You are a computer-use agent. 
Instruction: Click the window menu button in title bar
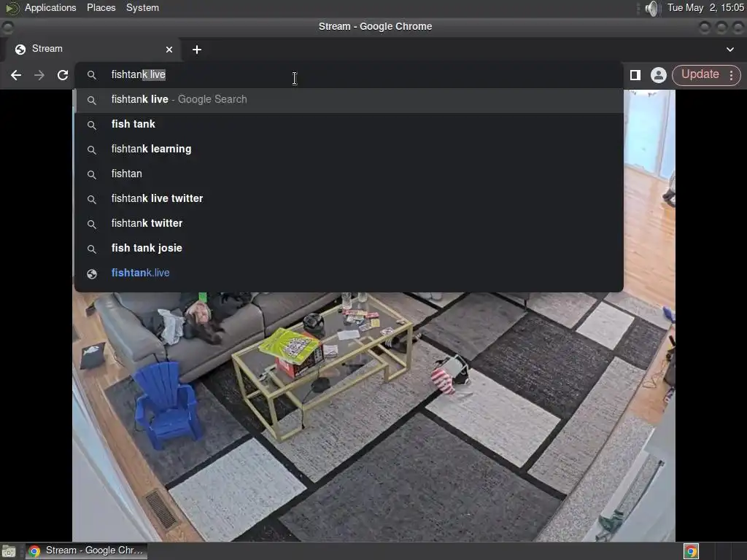[7, 27]
